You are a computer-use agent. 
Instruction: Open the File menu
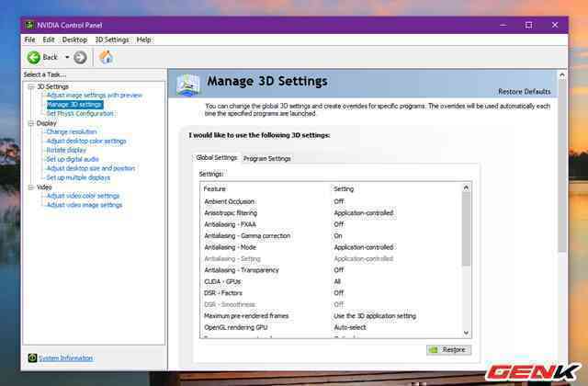[x=29, y=40]
